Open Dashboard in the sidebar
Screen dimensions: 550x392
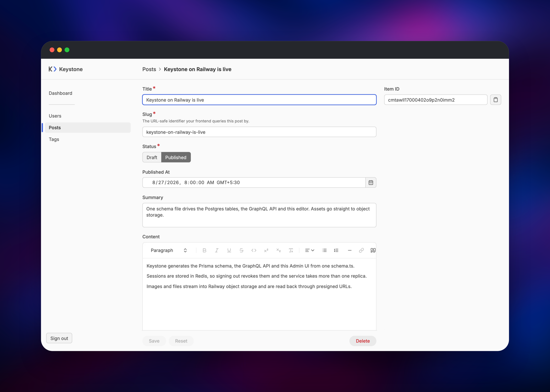click(x=60, y=93)
